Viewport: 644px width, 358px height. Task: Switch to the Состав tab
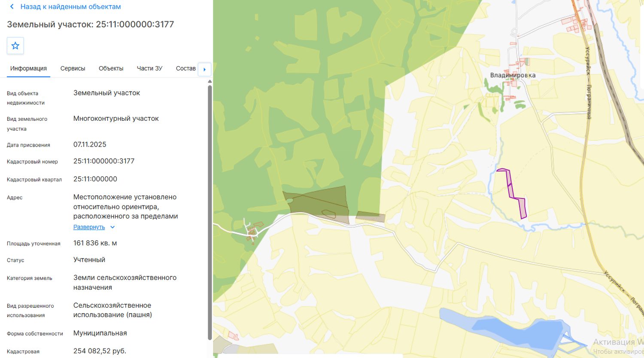coord(186,68)
